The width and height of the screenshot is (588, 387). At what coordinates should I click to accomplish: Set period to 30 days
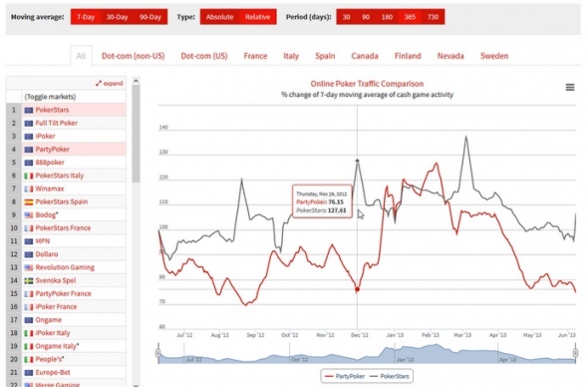(346, 17)
